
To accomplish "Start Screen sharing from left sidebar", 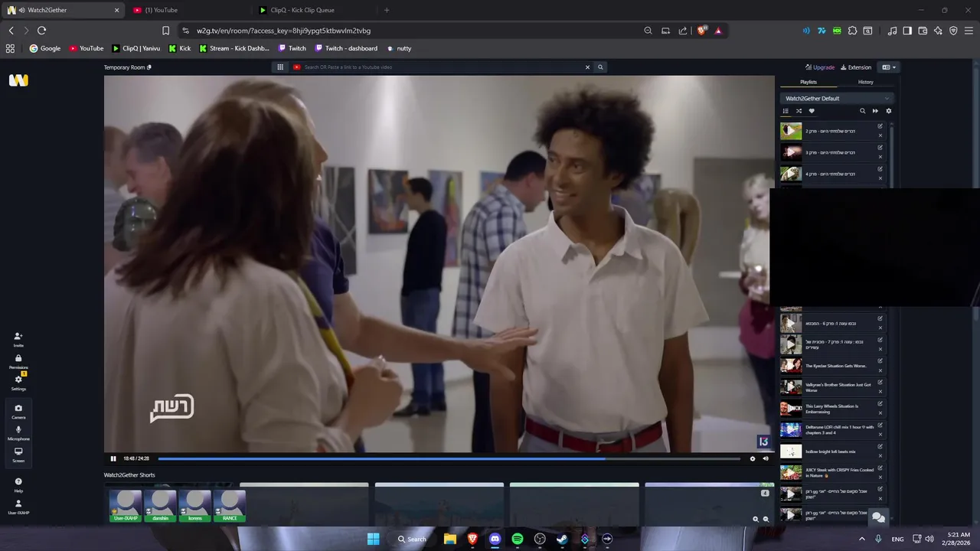I will point(18,455).
